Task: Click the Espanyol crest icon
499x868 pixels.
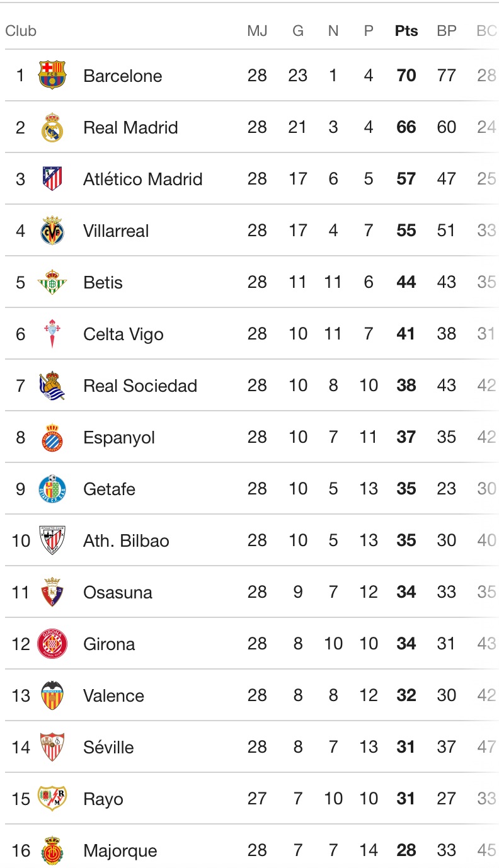Action: (x=52, y=437)
